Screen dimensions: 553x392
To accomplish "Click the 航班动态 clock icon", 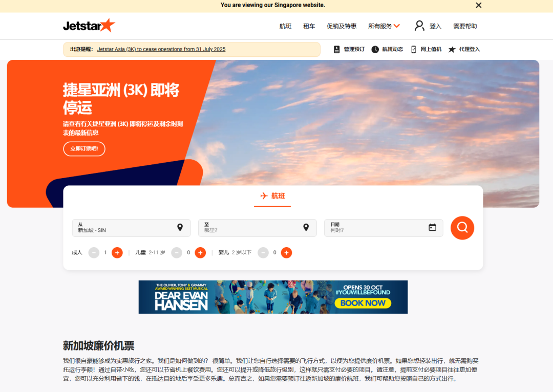I will [375, 49].
